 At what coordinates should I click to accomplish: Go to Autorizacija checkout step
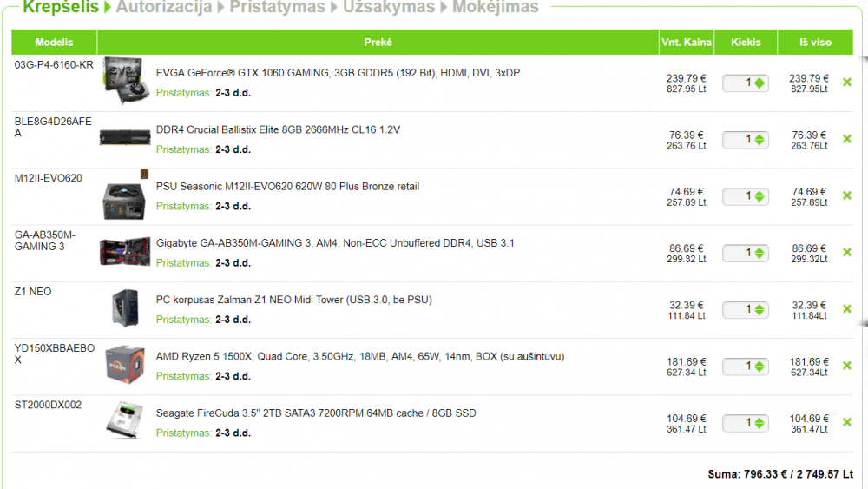(x=164, y=7)
